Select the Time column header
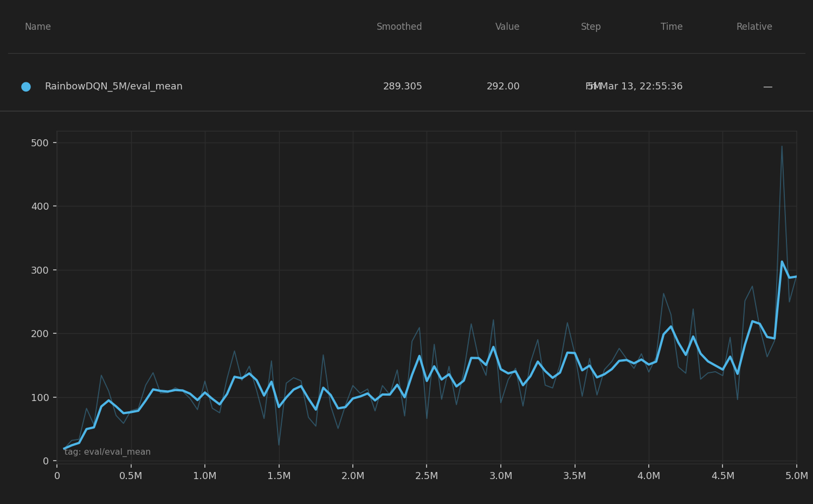 671,27
